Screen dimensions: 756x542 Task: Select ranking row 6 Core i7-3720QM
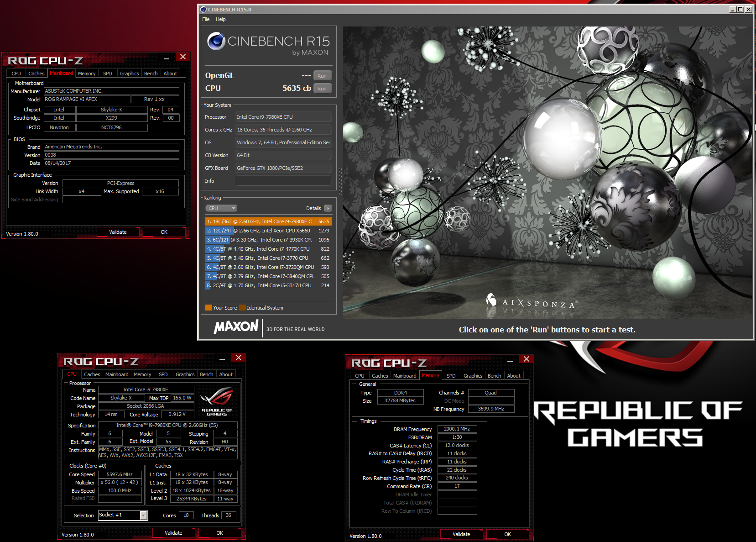pos(269,267)
